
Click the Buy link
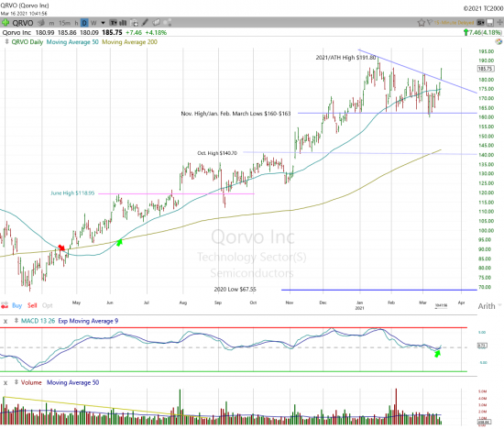[x=17, y=305]
